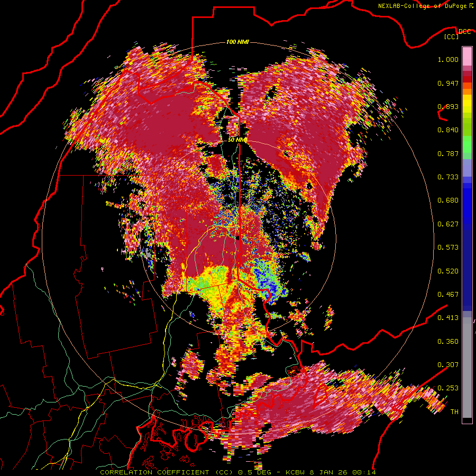Click the 0.787 color scale value
Viewport: 476px width, 476px height.
(x=448, y=153)
